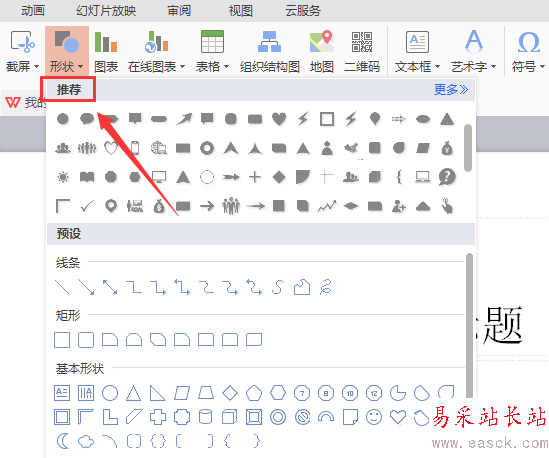
Task: Click the 截屏 screenshot button
Action: [x=22, y=51]
